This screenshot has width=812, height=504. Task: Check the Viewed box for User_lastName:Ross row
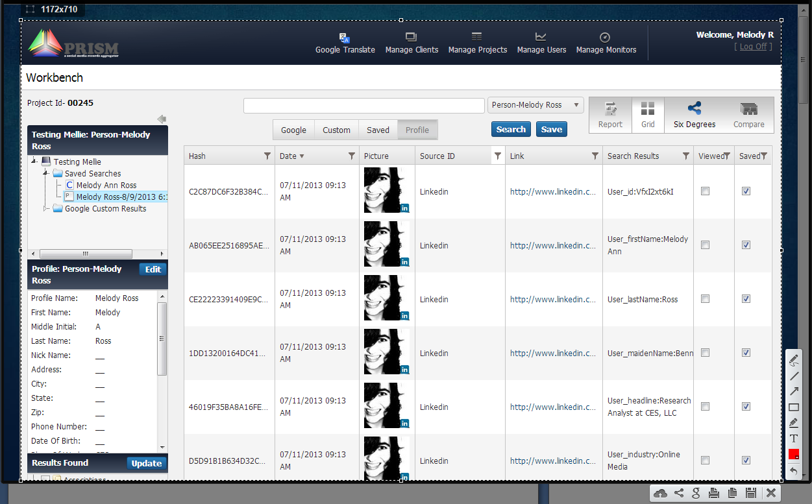click(706, 299)
